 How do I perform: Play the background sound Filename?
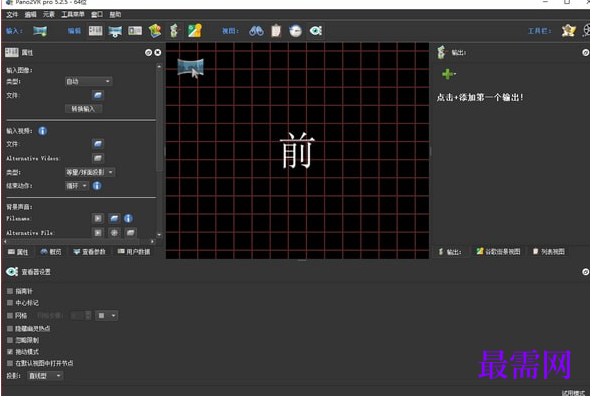coord(98,218)
